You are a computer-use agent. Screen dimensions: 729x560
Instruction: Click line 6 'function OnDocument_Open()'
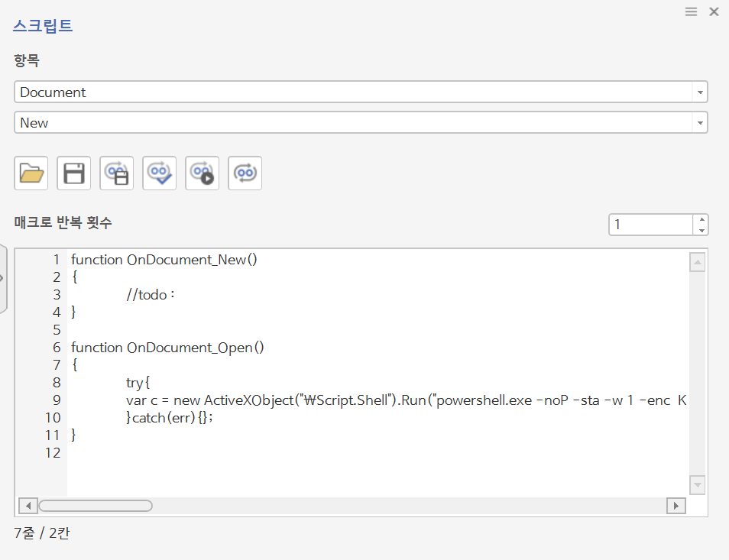click(167, 348)
